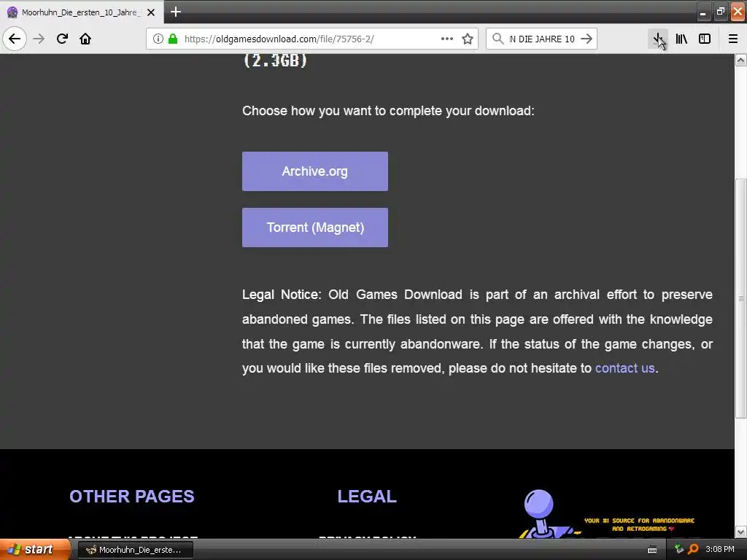Reload the current page
Image resolution: width=747 pixels, height=560 pixels.
(x=62, y=39)
